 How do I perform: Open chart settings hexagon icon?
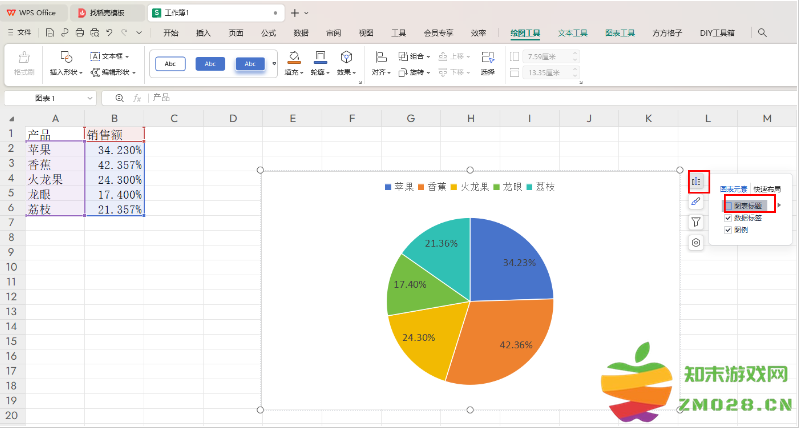pos(697,242)
